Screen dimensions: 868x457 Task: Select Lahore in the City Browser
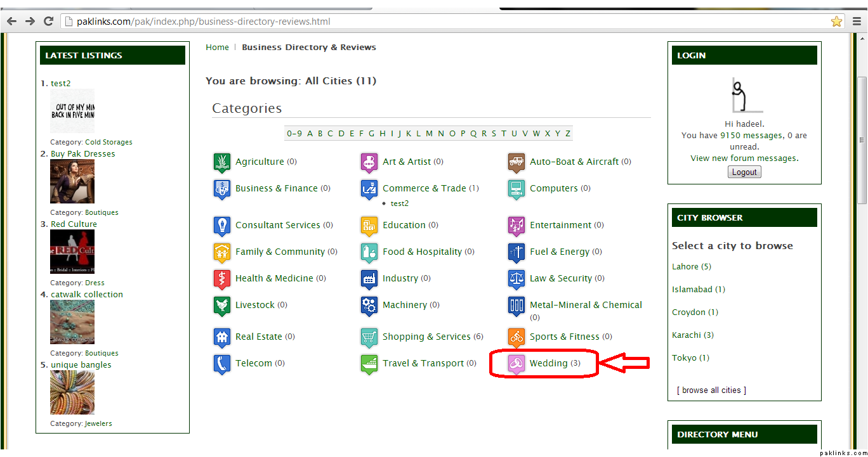(685, 267)
